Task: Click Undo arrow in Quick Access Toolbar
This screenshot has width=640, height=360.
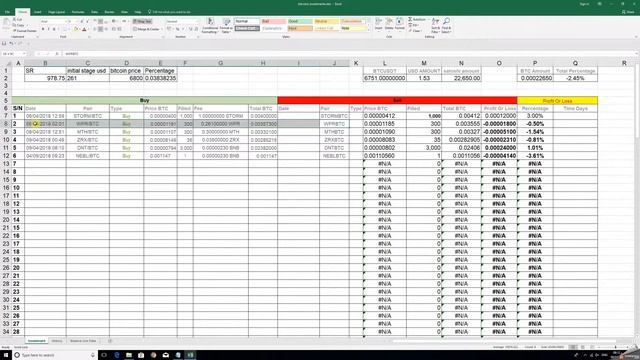Action: coord(11,43)
